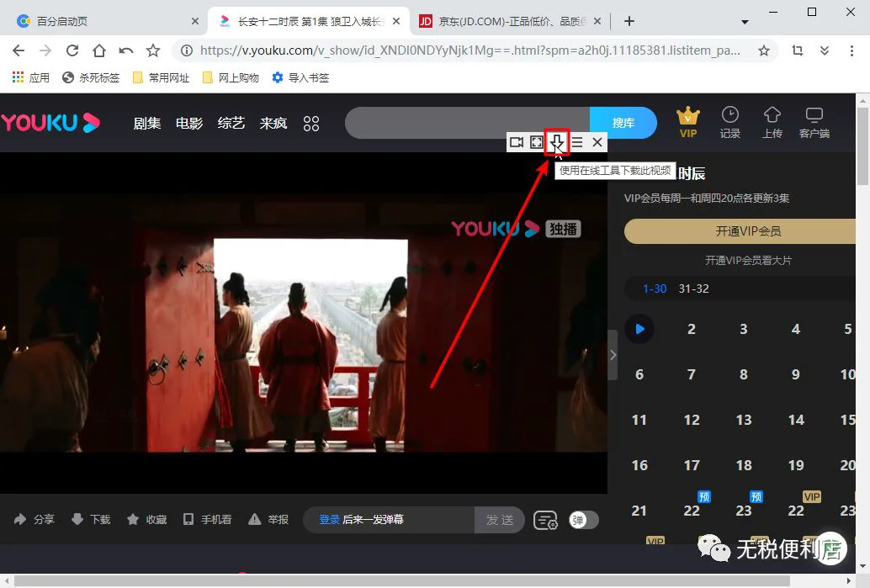870x588 pixels.
Task: Click the fullscreen frame icon in floating toolbar
Action: pyautogui.click(x=537, y=142)
